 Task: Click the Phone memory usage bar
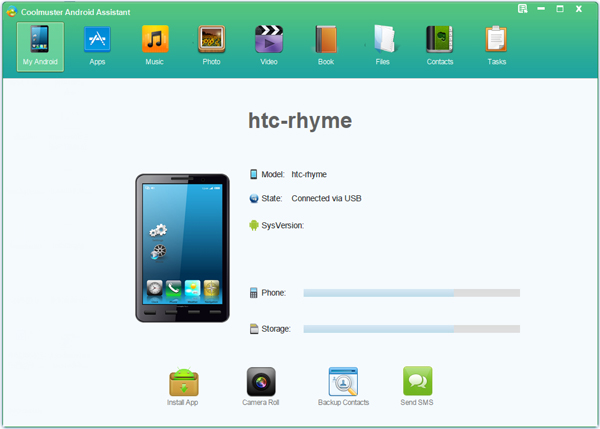[x=411, y=293]
